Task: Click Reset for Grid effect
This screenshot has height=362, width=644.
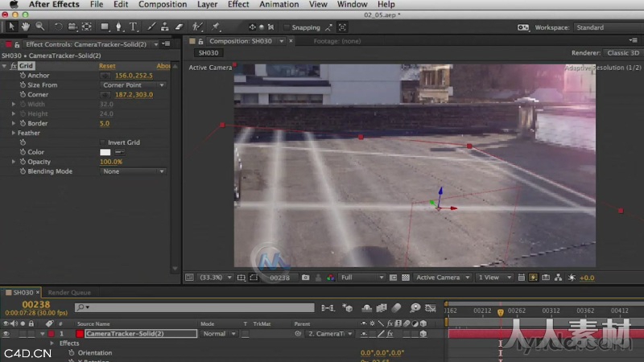Action: pyautogui.click(x=107, y=66)
